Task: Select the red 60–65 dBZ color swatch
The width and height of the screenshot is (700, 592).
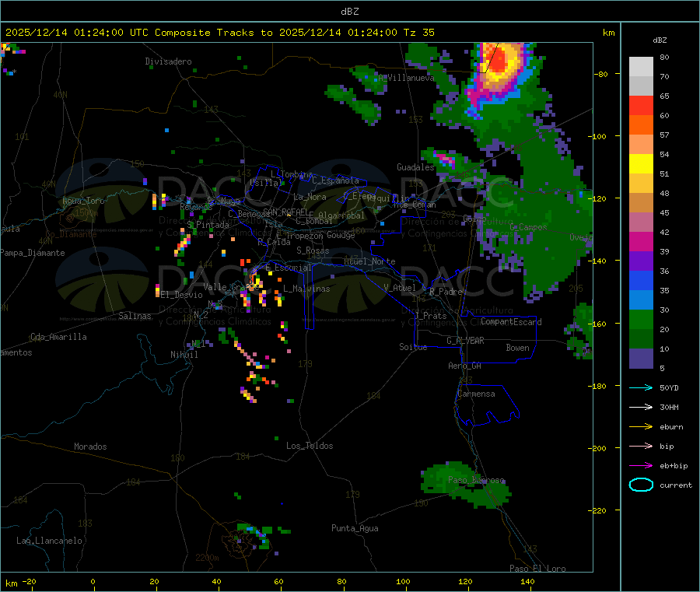Action: click(641, 105)
